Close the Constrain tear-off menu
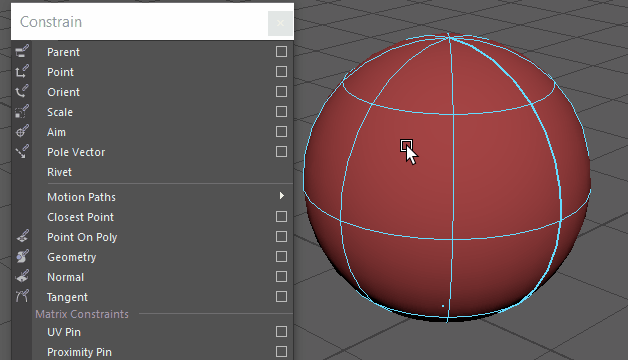The width and height of the screenshot is (628, 360). 280,23
